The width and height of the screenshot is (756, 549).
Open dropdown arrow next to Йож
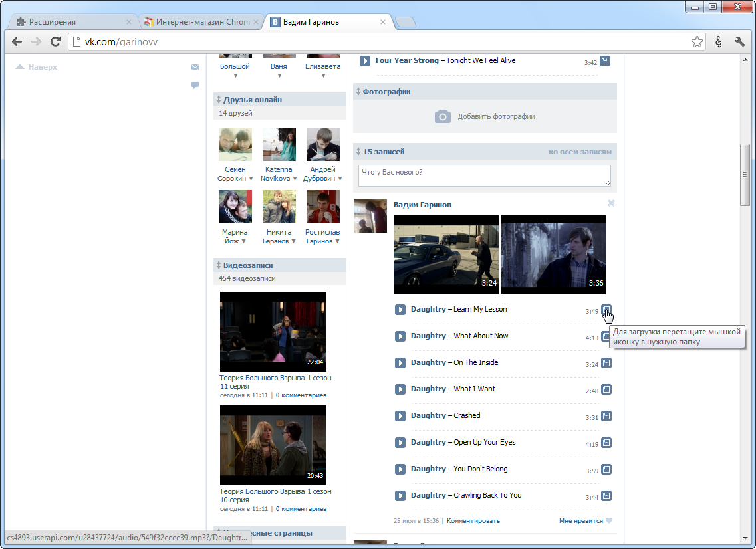click(x=243, y=241)
